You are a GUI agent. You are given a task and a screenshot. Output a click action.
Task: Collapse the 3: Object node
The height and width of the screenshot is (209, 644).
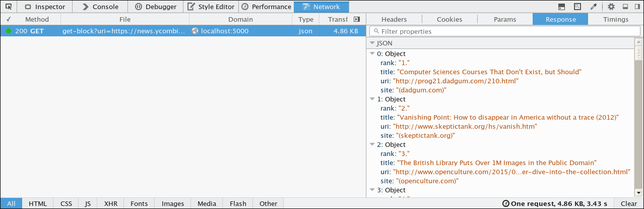pyautogui.click(x=372, y=190)
